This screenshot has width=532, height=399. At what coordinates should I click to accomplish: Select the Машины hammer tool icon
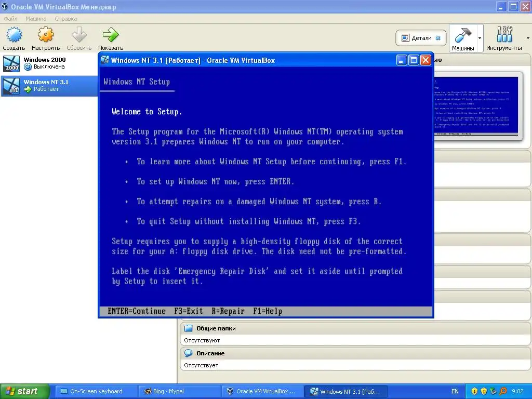point(463,35)
